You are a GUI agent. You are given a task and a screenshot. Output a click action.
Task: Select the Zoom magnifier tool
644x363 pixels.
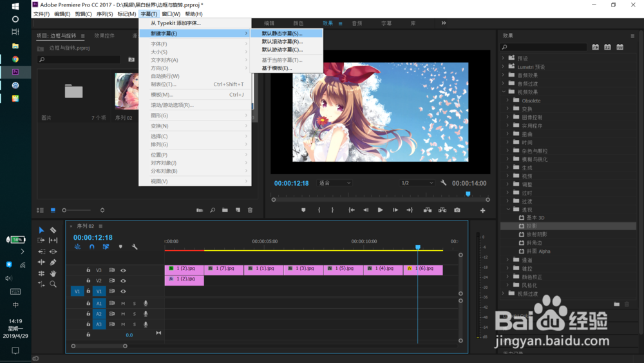[53, 284]
